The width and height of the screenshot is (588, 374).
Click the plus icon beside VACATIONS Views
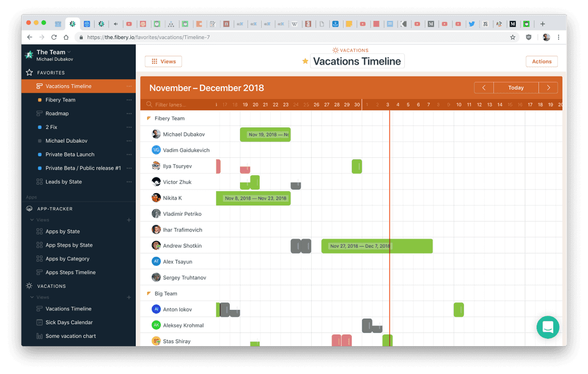129,297
